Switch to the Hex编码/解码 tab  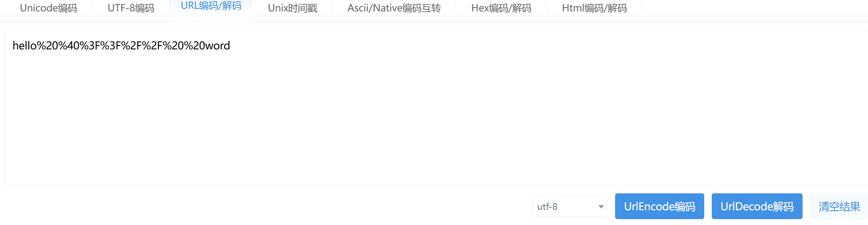501,8
